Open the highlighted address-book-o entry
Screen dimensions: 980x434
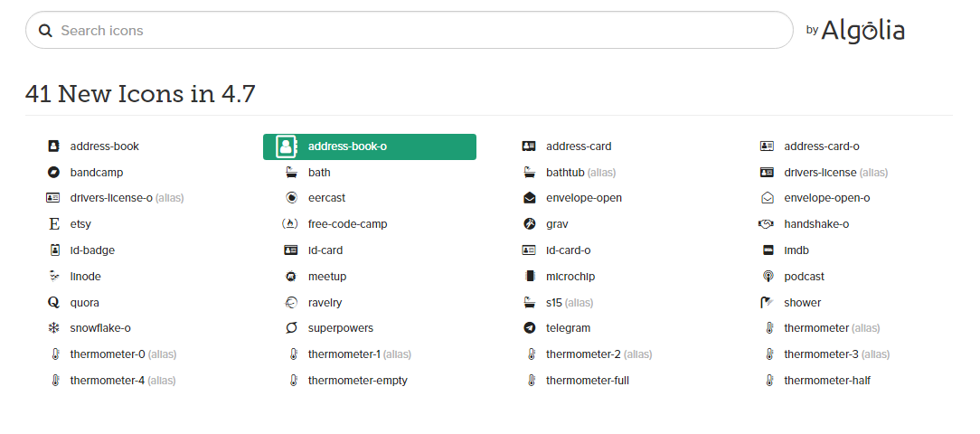click(369, 146)
